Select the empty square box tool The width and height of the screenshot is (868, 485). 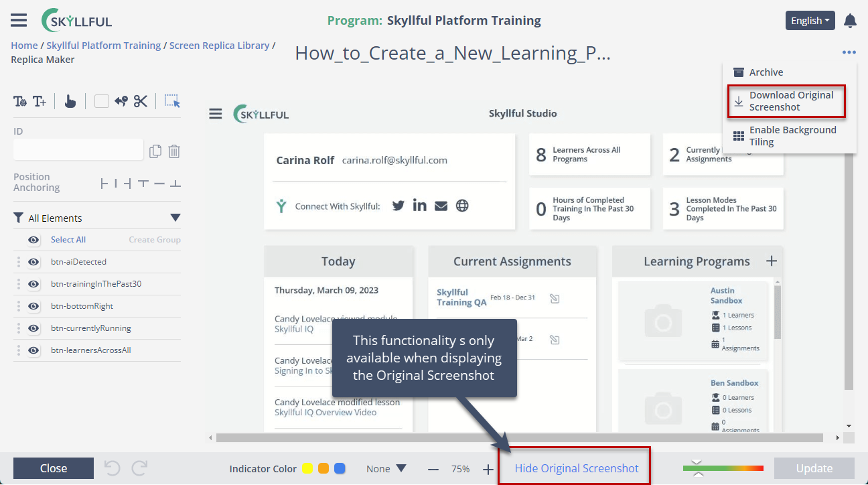[102, 101]
